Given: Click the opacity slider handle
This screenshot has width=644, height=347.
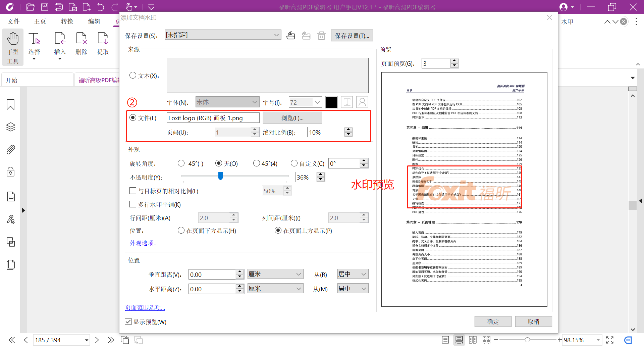Looking at the screenshot, I should pos(220,176).
